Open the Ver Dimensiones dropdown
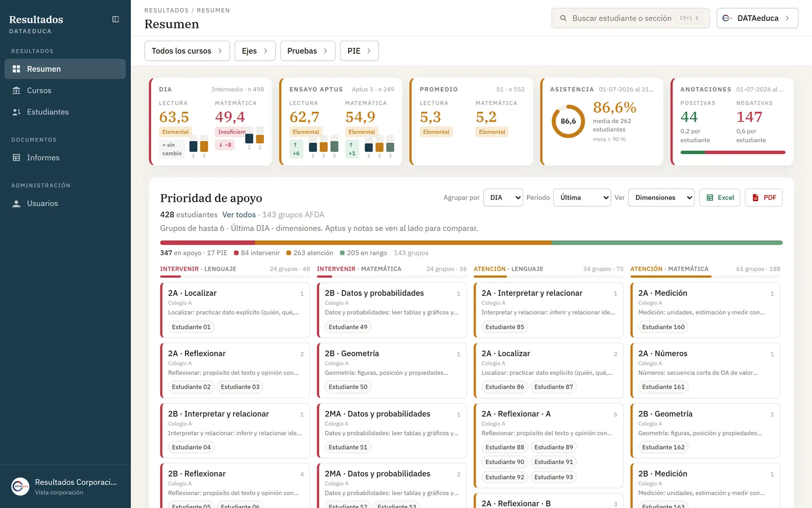Viewport: 812px width, 508px height. pos(662,198)
